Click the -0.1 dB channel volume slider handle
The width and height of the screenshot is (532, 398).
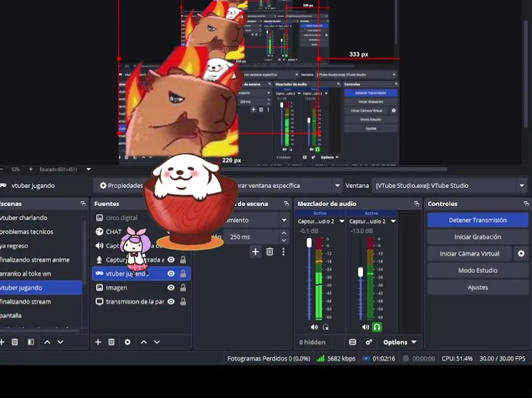pos(309,243)
